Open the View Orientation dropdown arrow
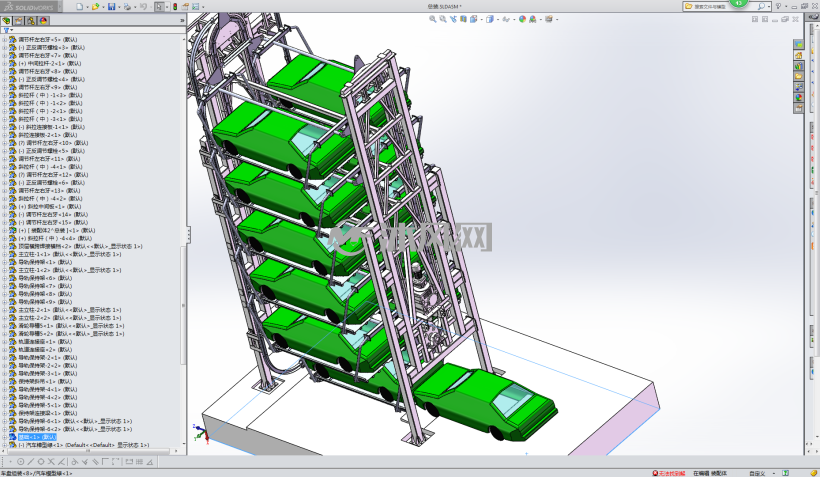 coord(481,19)
